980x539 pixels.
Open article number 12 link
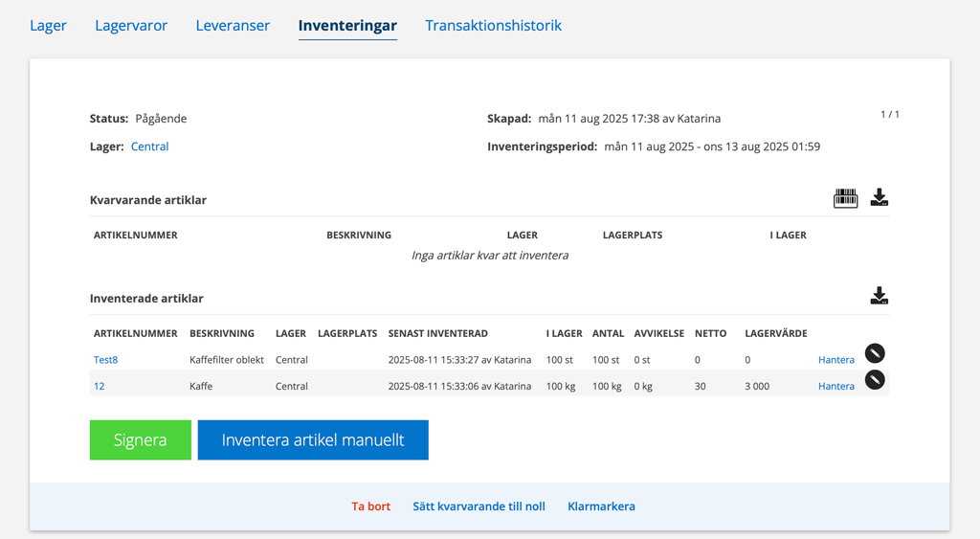pyautogui.click(x=100, y=386)
